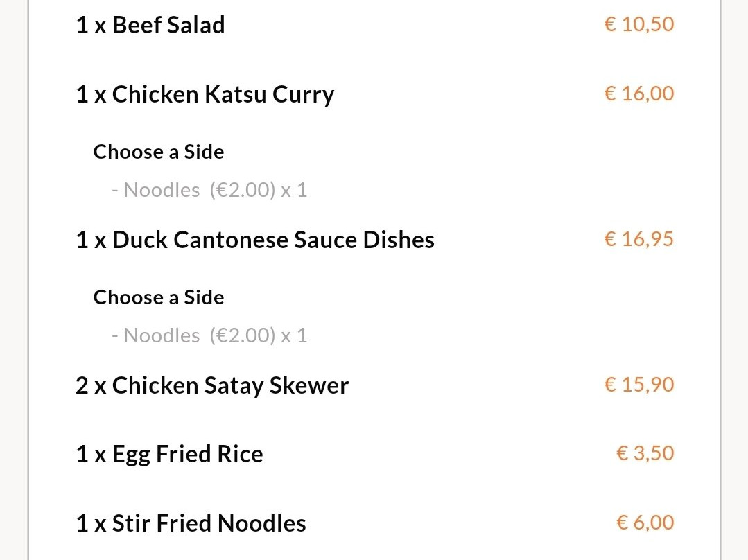Select the €10,50 Beef Salad price

point(638,24)
